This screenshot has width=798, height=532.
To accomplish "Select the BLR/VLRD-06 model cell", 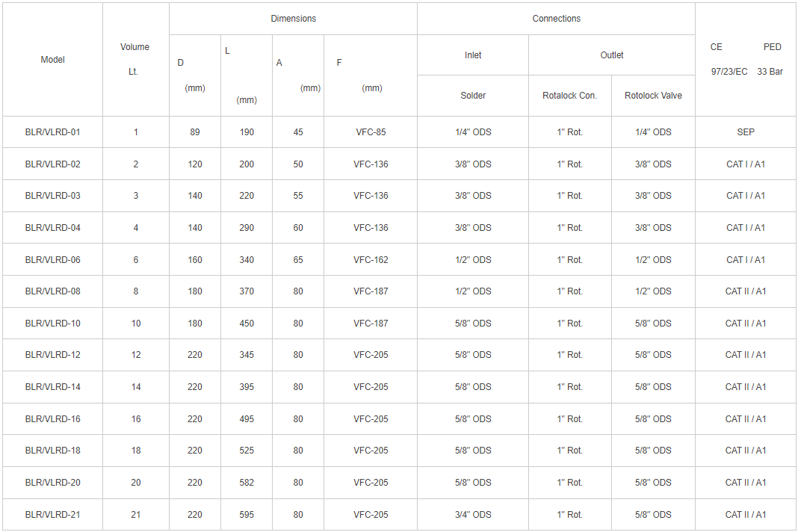I will (x=52, y=260).
